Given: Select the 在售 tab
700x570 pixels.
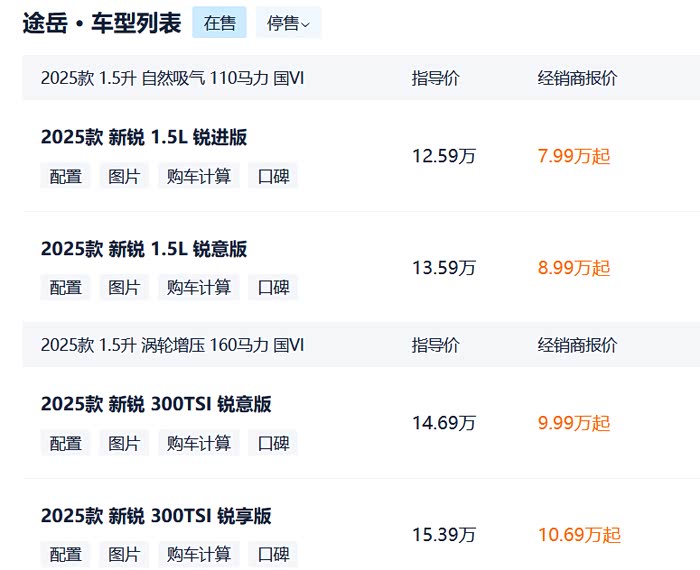Looking at the screenshot, I should (219, 23).
